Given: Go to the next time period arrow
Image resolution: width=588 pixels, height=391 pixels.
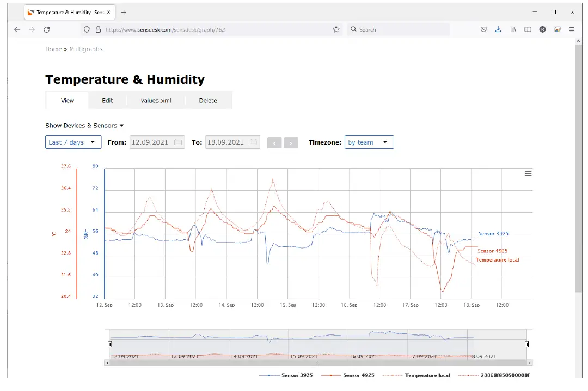Looking at the screenshot, I should [291, 143].
